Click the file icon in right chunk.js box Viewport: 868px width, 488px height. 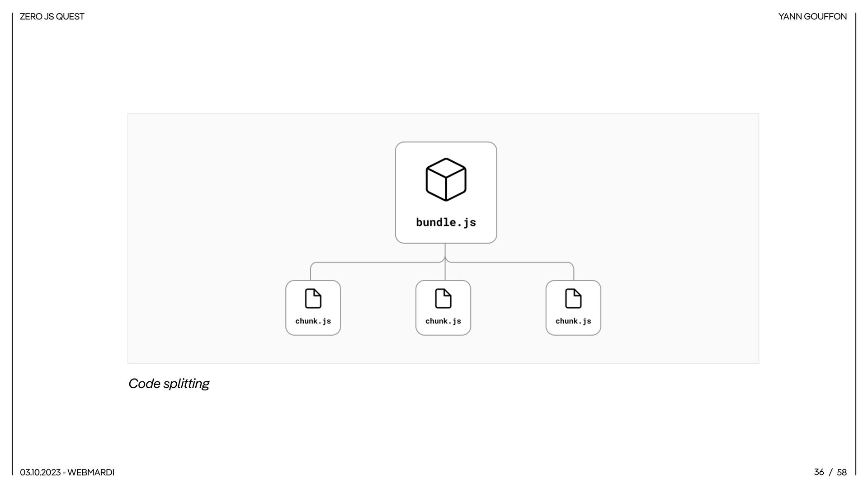573,299
